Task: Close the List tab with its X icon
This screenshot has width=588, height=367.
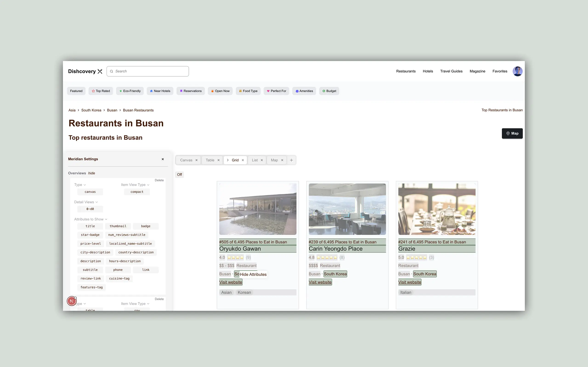Action: click(x=262, y=160)
